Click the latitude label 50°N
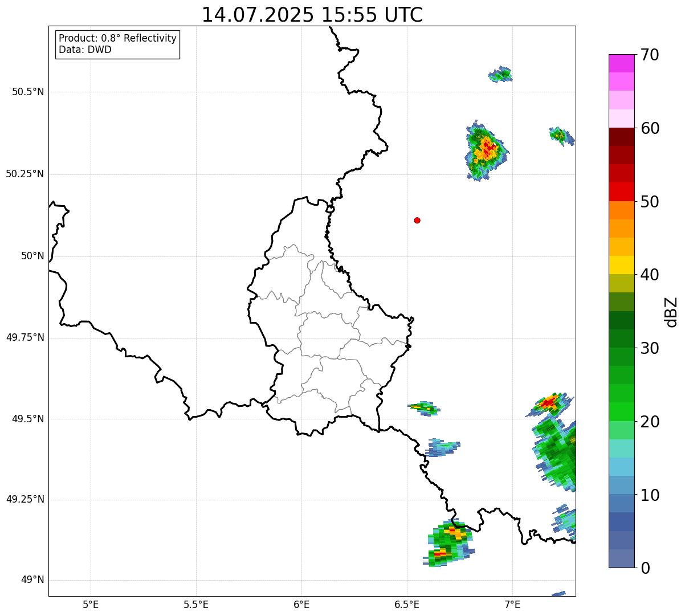This screenshot has height=616, width=685. pos(32,256)
